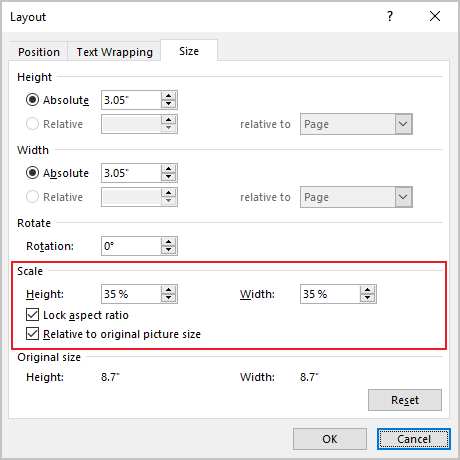Increase Scale Width with up arrow
Image resolution: width=460 pixels, height=460 pixels.
368,290
